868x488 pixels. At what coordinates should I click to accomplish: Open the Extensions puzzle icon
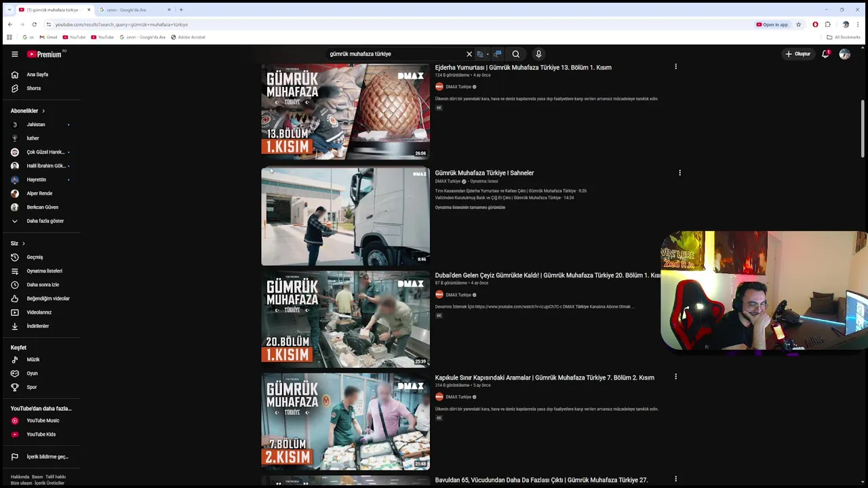[827, 24]
